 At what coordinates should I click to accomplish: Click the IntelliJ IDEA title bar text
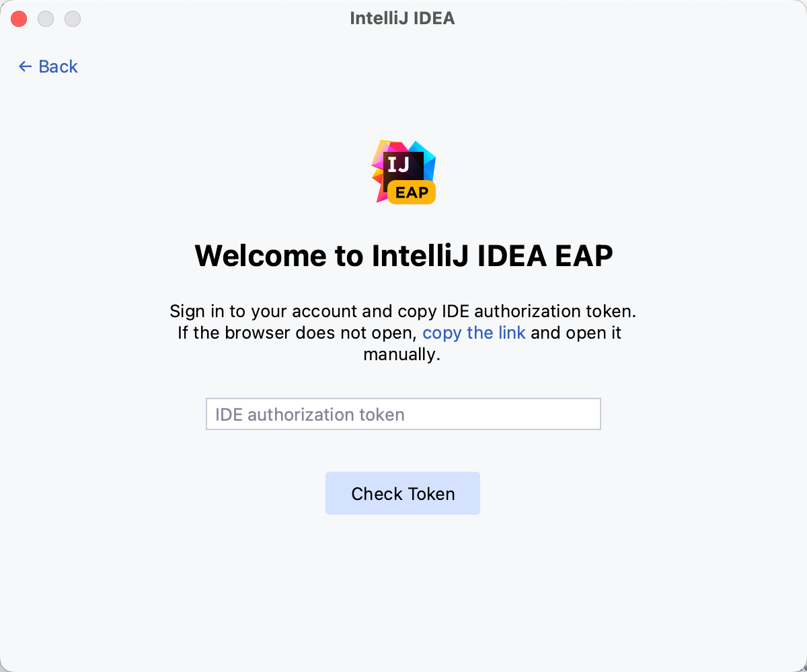(402, 18)
